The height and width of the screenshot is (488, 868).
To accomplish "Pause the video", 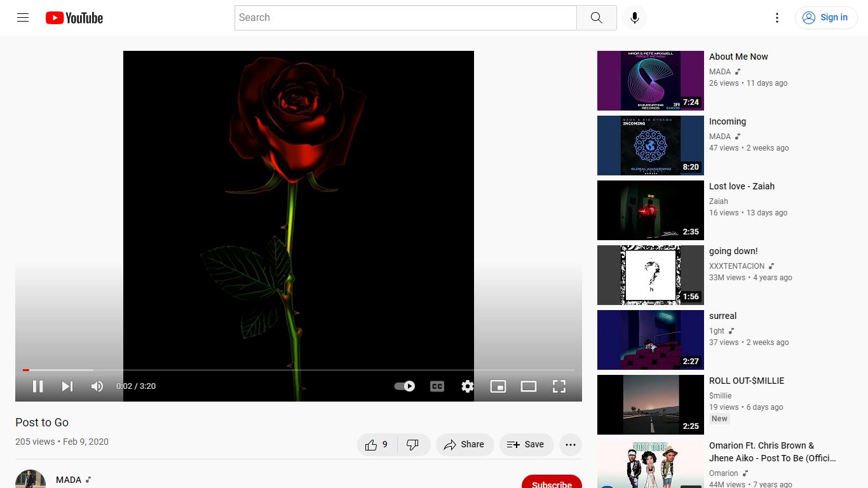I will [x=38, y=386].
